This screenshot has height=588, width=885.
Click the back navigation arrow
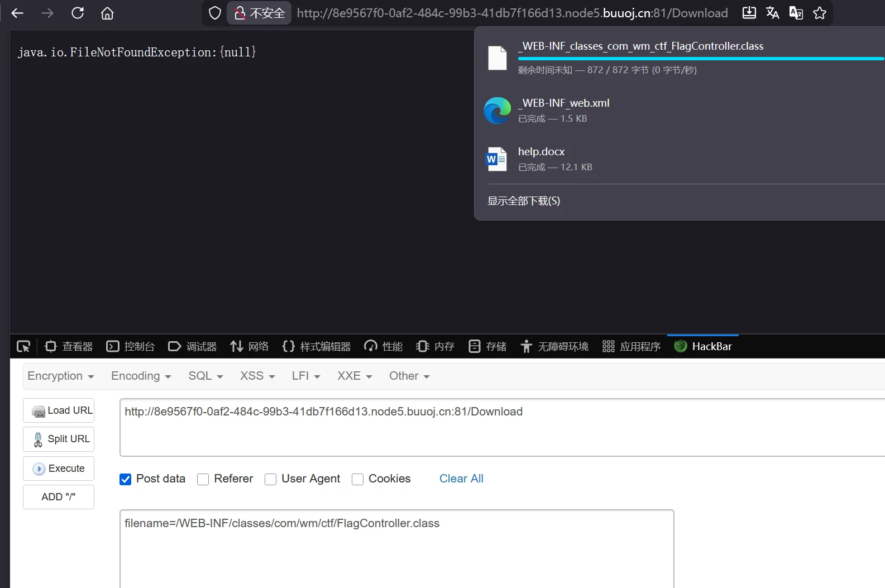[17, 13]
